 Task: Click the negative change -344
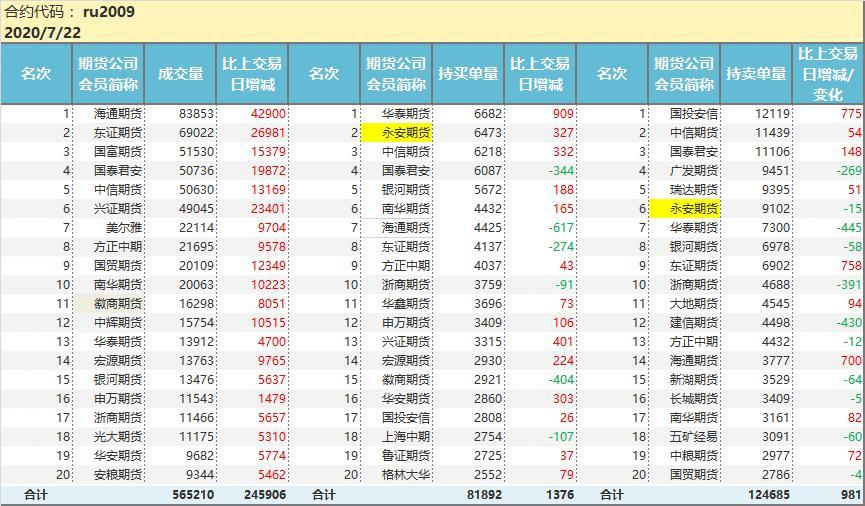pos(560,171)
